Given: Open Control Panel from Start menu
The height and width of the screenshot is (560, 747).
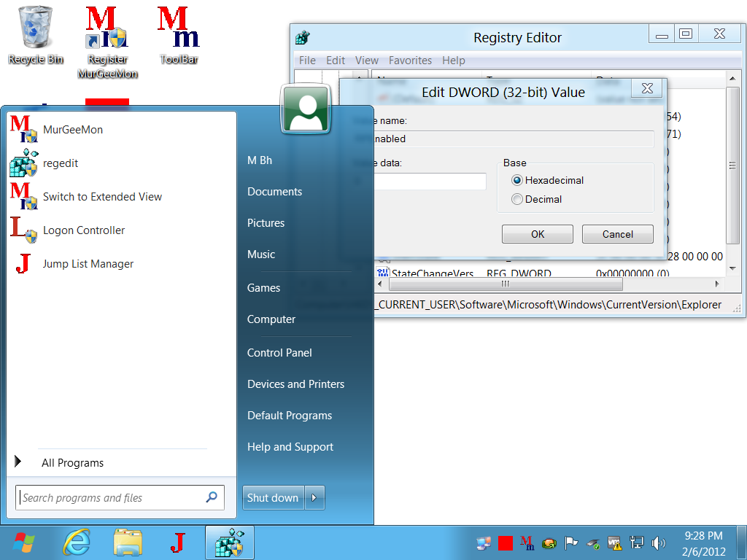Looking at the screenshot, I should click(279, 353).
